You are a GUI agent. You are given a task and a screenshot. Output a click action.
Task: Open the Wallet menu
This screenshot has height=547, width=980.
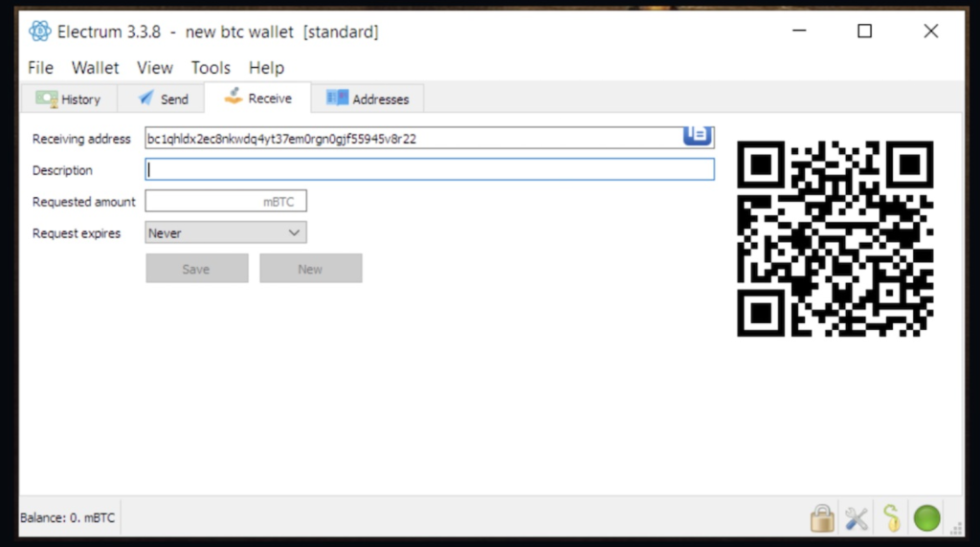point(95,68)
